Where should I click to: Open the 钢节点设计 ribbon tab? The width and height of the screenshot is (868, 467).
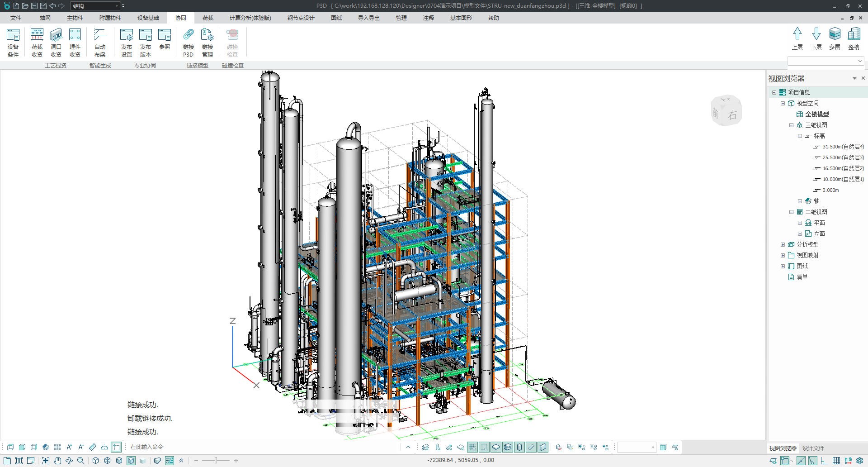coord(301,18)
